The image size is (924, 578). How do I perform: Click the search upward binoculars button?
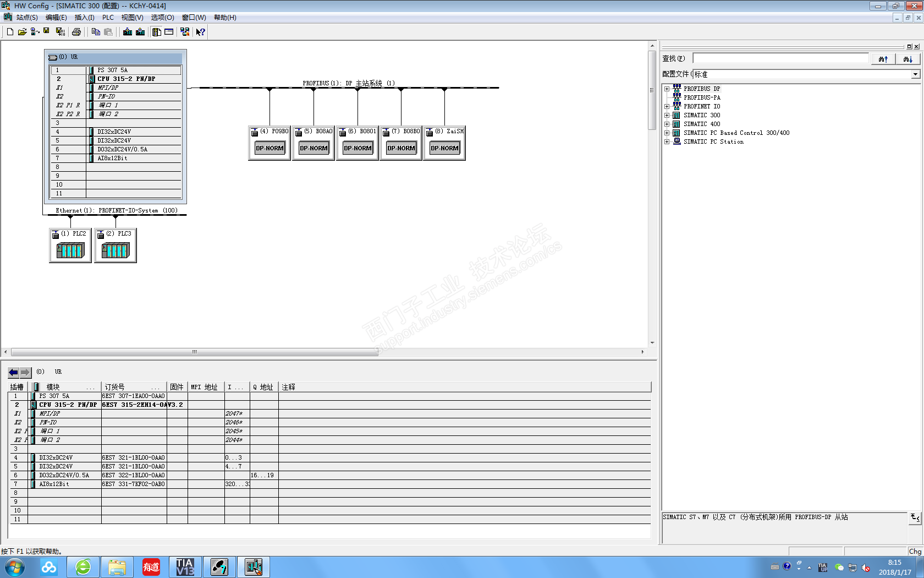click(x=883, y=58)
